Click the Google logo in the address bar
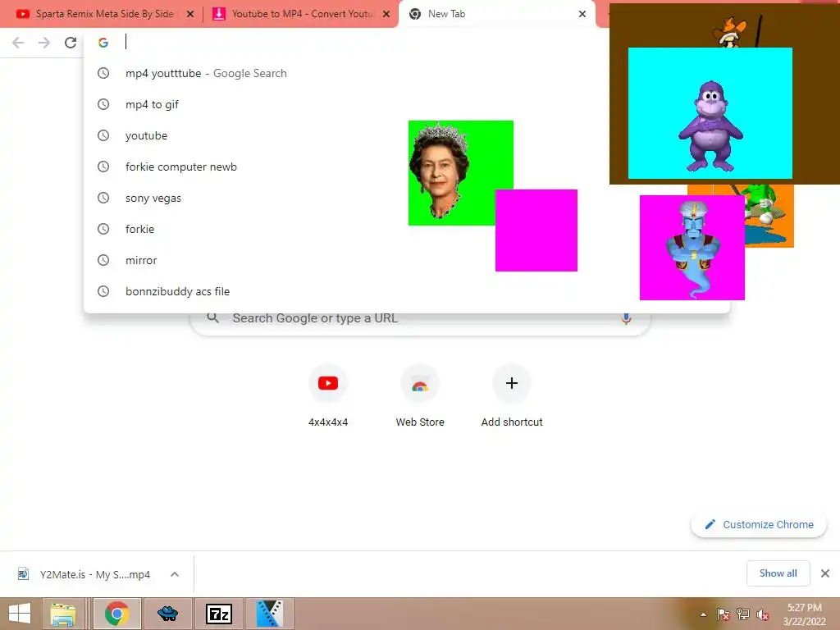Image resolution: width=840 pixels, height=630 pixels. pos(103,43)
